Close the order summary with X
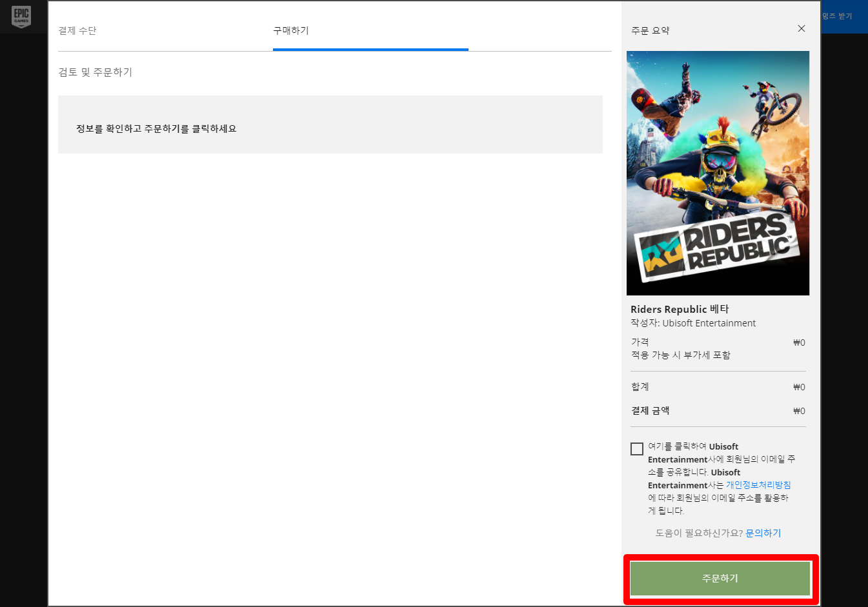The height and width of the screenshot is (607, 868). 802,28
